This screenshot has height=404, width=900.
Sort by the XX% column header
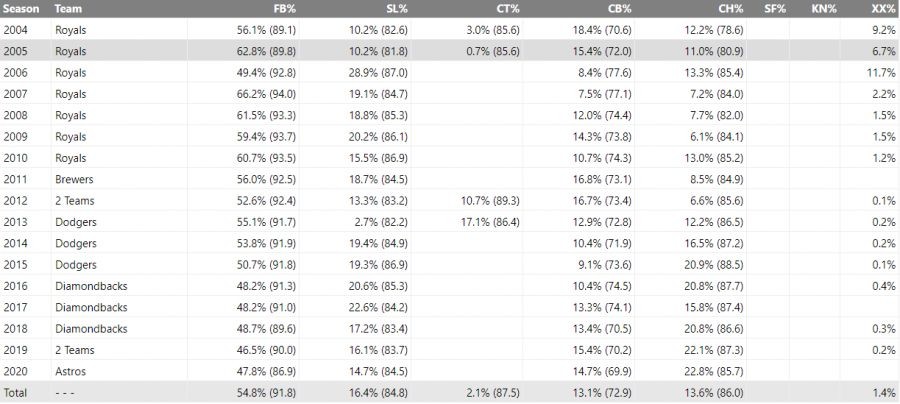click(x=883, y=7)
